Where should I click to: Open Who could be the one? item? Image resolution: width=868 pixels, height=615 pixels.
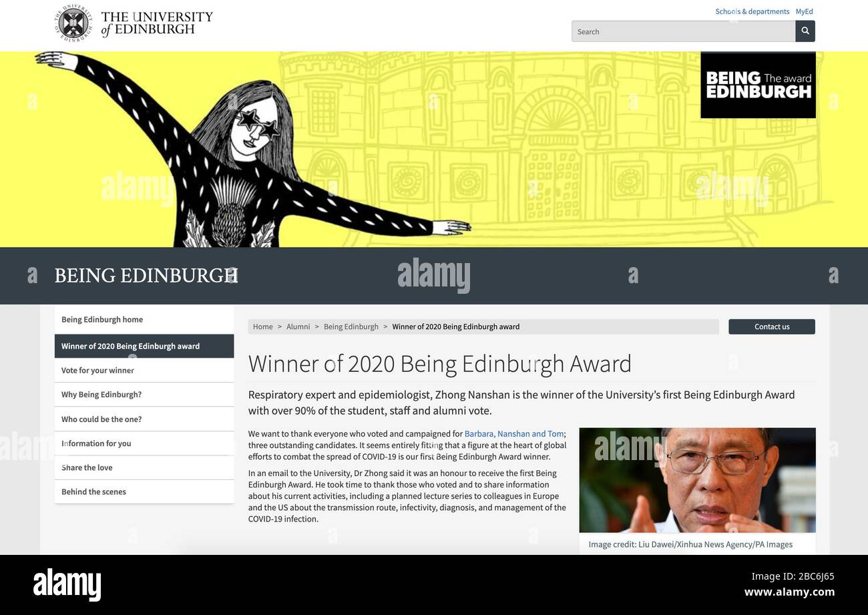(144, 419)
